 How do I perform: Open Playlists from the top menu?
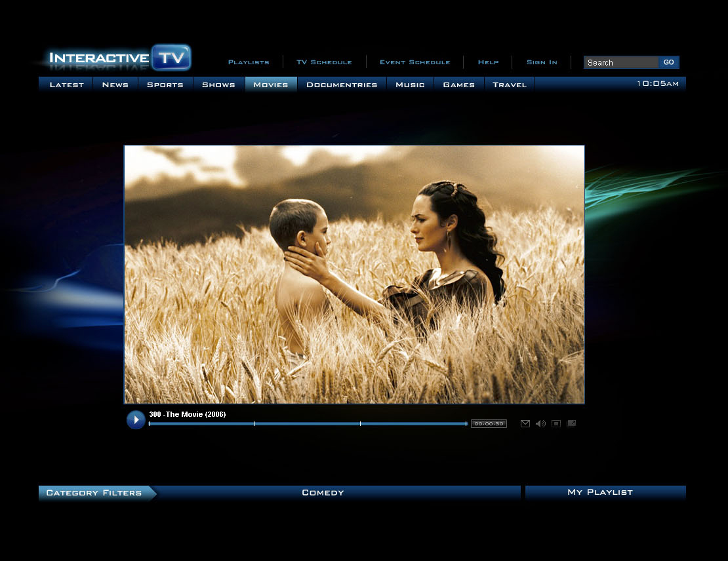pyautogui.click(x=249, y=62)
